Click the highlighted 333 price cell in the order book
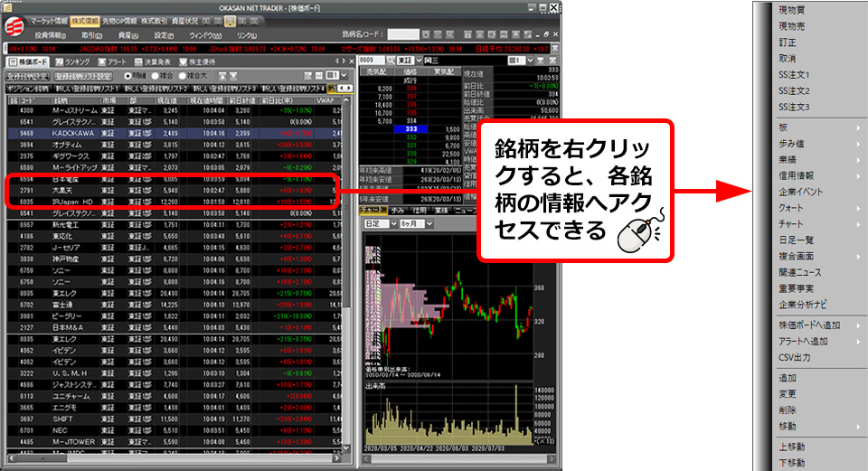This screenshot has width=868, height=471. 410,129
